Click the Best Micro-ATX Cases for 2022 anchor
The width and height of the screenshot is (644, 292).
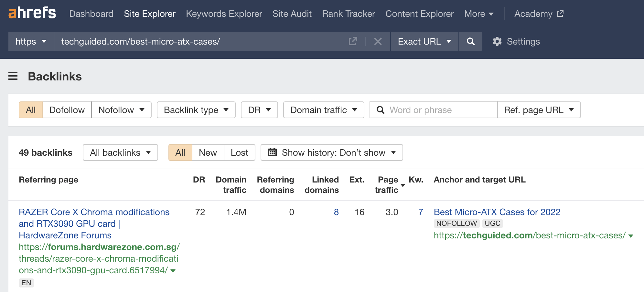(x=497, y=212)
